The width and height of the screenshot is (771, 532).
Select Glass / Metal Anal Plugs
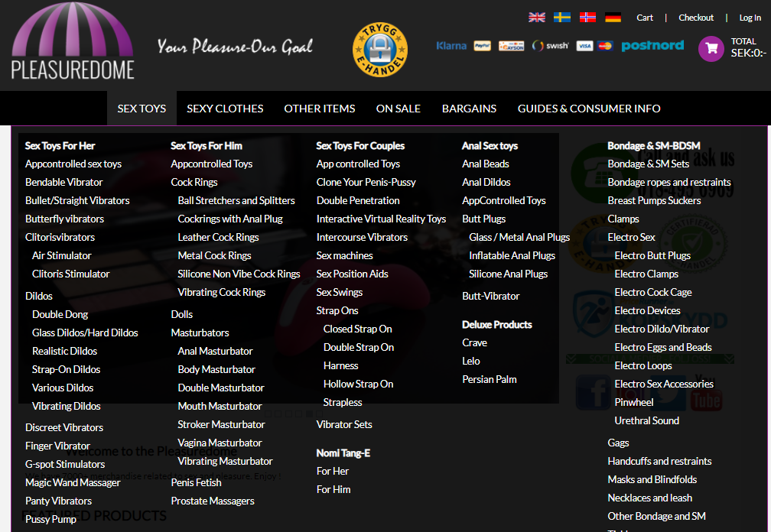[519, 237]
